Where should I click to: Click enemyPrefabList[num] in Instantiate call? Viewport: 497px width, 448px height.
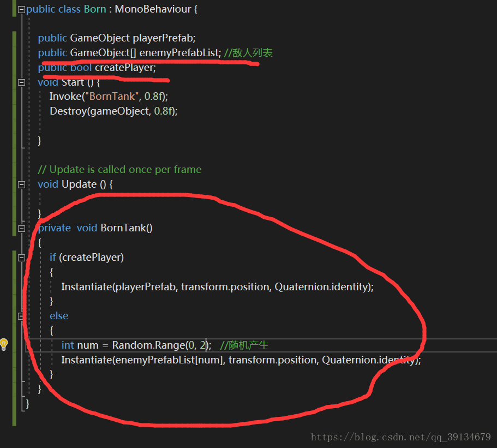[169, 360]
